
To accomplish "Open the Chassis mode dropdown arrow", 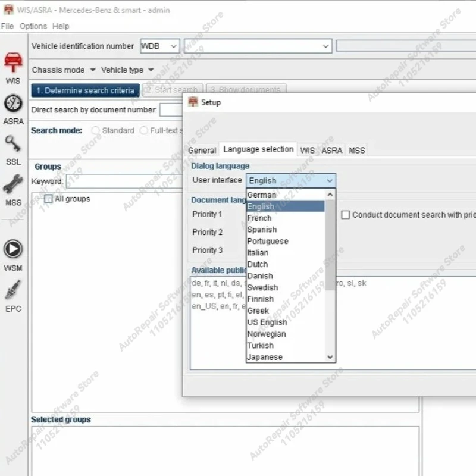I will point(93,70).
